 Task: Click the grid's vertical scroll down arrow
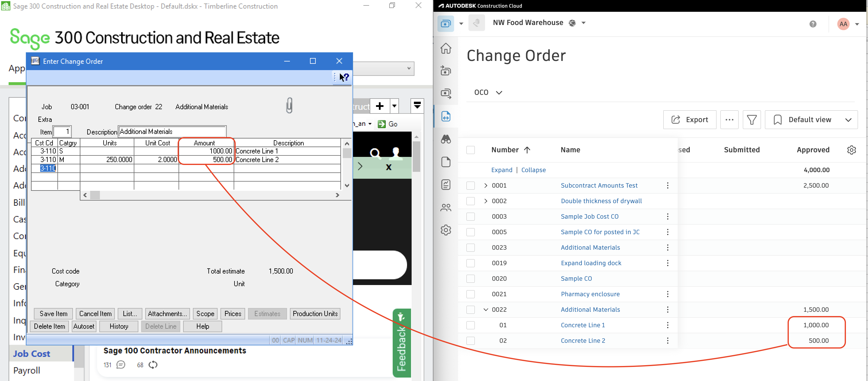(x=347, y=185)
